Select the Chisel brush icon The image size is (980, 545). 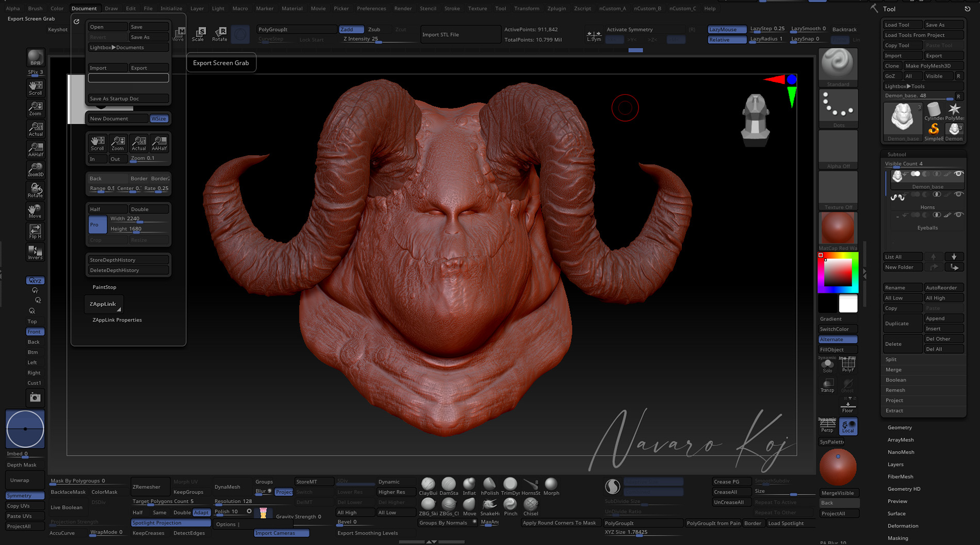(531, 507)
